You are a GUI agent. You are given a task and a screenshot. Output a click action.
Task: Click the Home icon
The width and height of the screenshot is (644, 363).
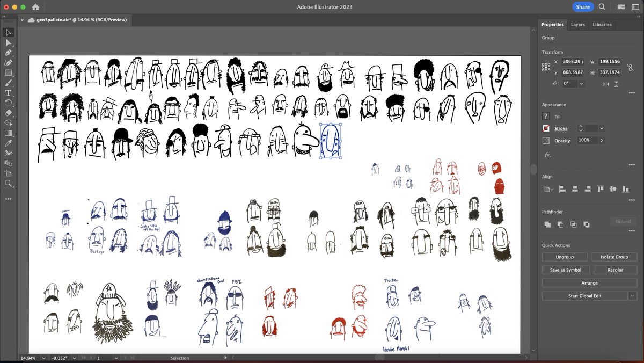tap(35, 7)
